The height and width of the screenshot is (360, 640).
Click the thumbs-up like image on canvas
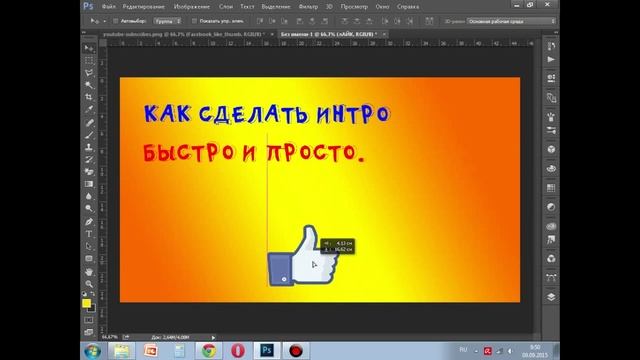click(x=303, y=256)
